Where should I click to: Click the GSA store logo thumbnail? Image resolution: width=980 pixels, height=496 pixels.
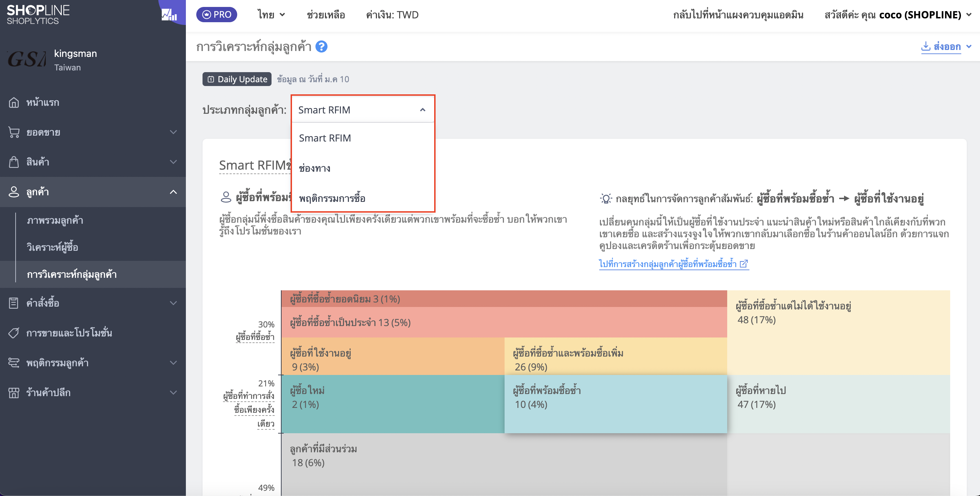(x=27, y=59)
